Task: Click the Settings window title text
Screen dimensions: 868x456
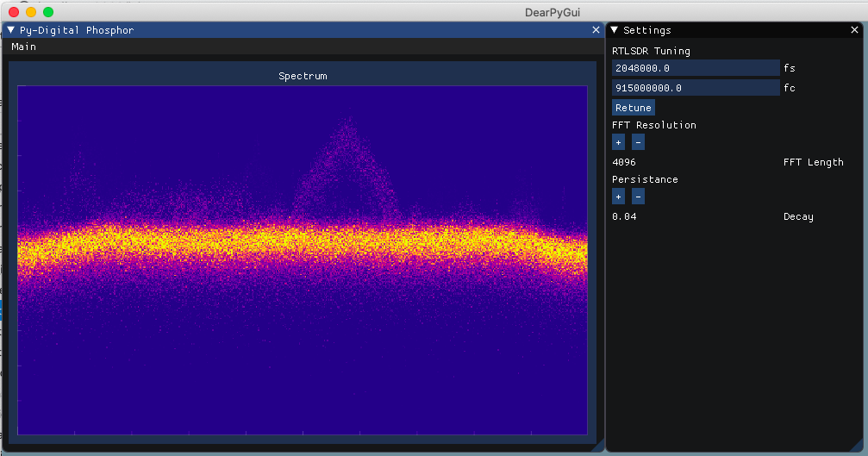Action: point(647,30)
